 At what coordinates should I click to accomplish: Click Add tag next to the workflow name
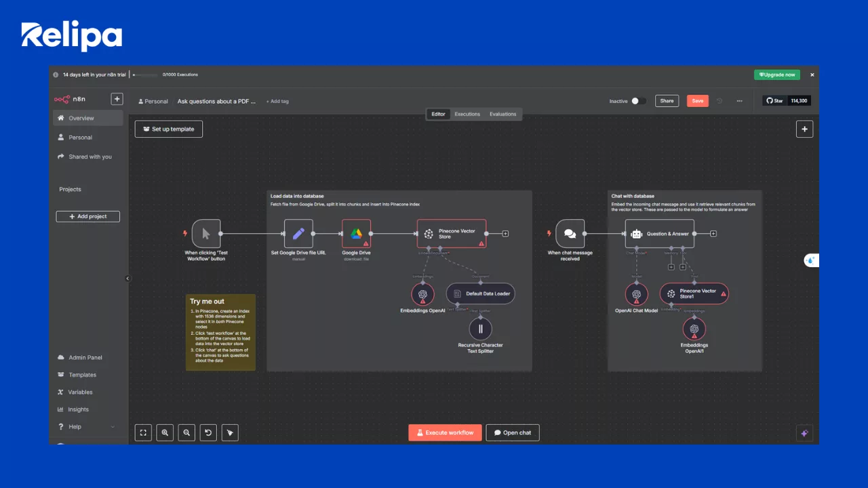click(x=277, y=101)
